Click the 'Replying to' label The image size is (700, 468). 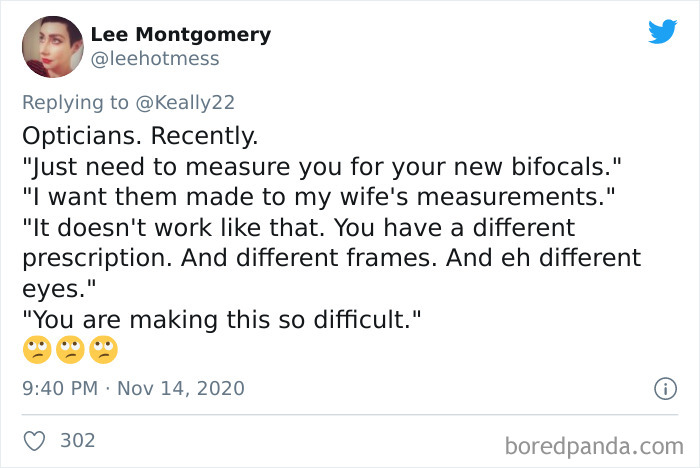click(x=75, y=101)
